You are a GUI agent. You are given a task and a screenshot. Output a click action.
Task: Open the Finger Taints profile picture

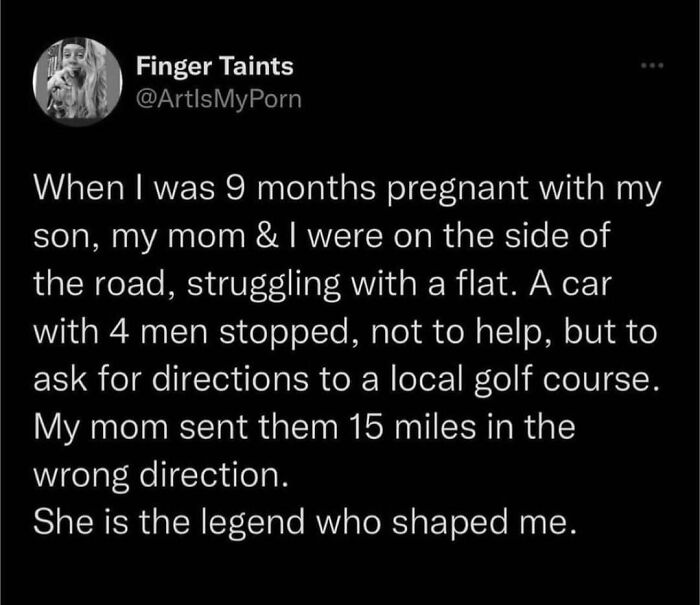[x=78, y=81]
